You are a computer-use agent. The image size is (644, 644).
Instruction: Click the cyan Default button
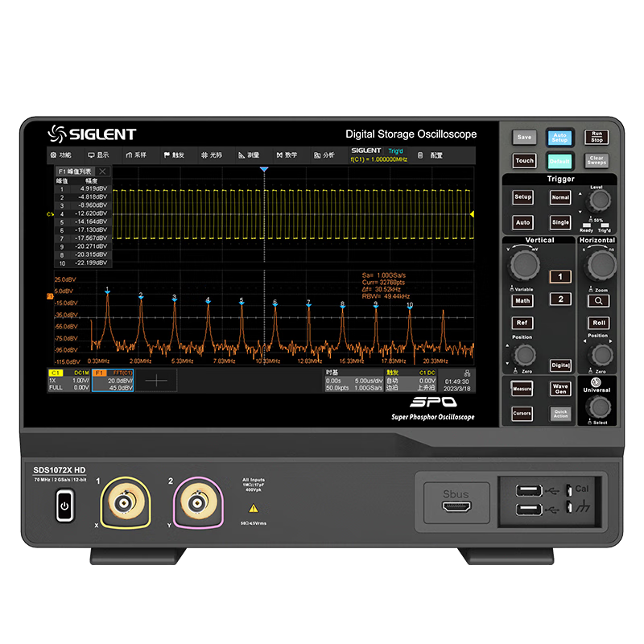tap(559, 161)
